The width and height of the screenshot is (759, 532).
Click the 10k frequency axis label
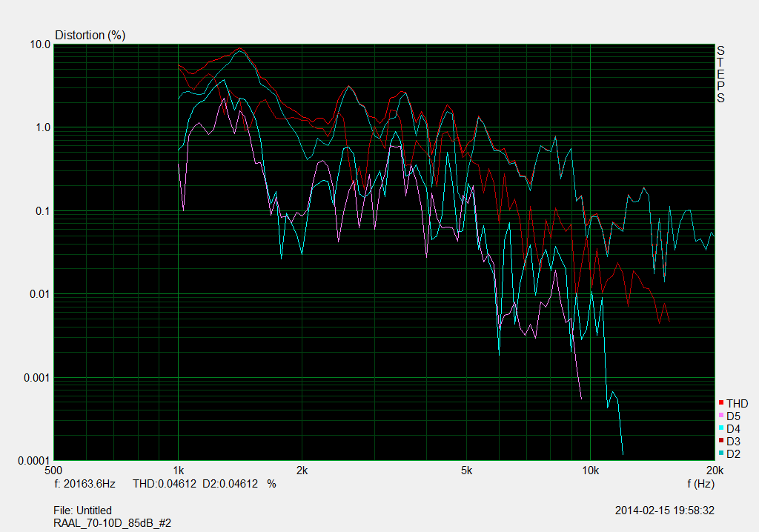[590, 471]
